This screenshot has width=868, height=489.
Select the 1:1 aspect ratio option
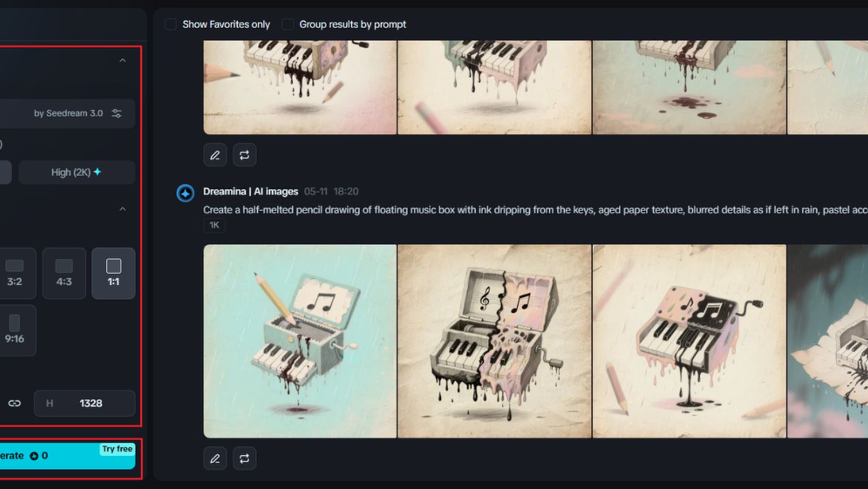click(113, 273)
